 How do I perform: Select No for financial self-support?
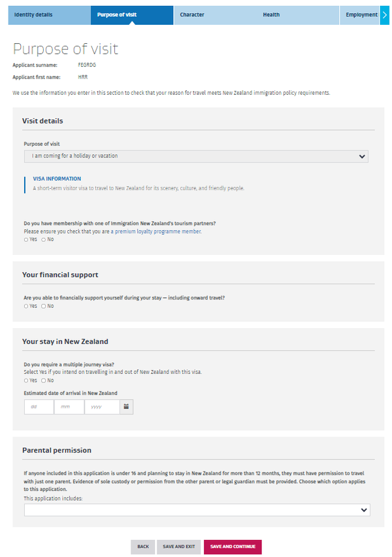44,306
